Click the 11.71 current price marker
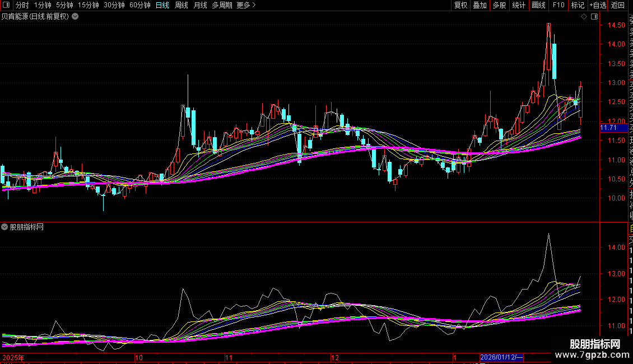 (x=613, y=128)
